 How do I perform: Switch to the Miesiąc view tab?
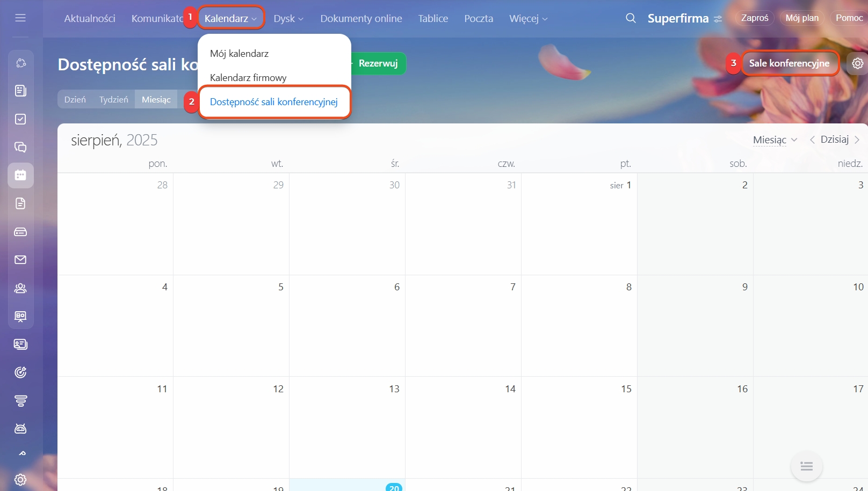tap(156, 99)
